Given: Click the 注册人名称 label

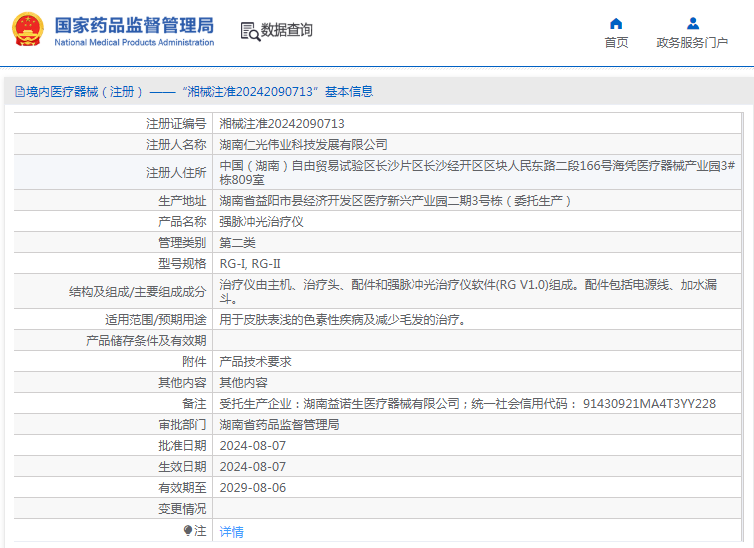Looking at the screenshot, I should click(176, 145).
